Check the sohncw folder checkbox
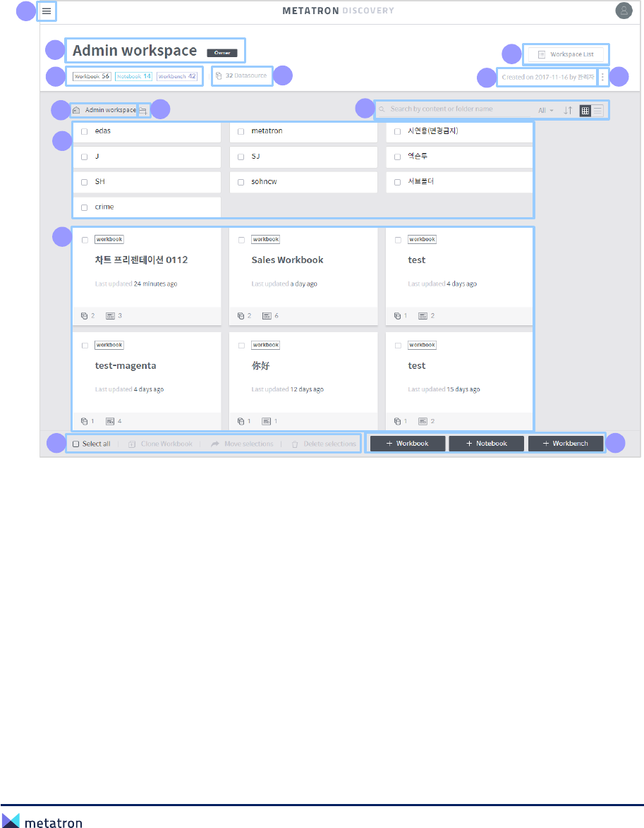The image size is (644, 828). coord(241,182)
